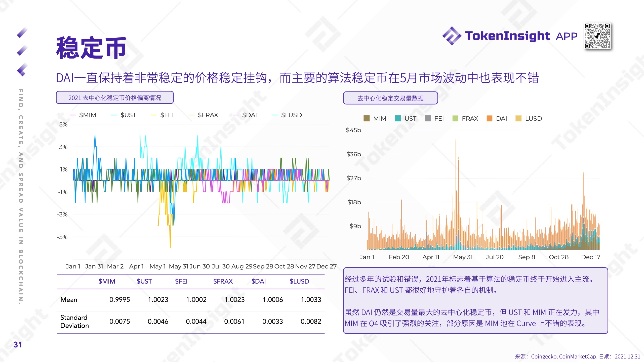
Task: Click the vertical FIND, CREATE slogan text
Action: 21,197
